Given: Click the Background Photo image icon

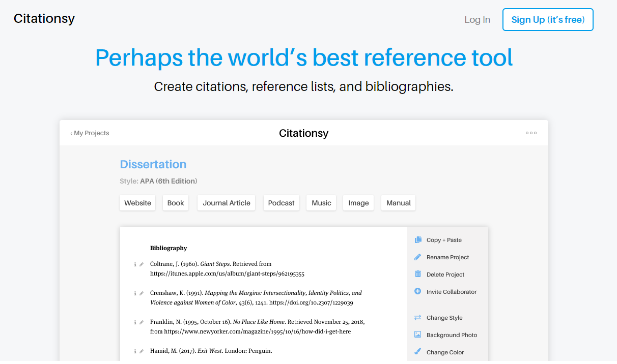Looking at the screenshot, I should (x=418, y=335).
